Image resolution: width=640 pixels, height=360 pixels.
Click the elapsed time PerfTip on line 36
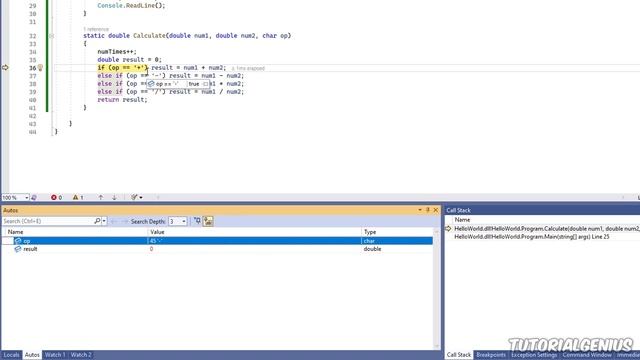click(x=248, y=68)
